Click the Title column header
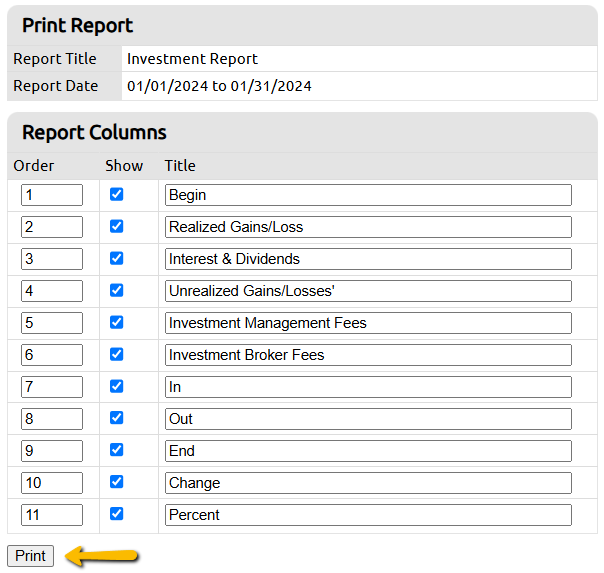Viewport: 604px width, 573px height. [x=180, y=166]
